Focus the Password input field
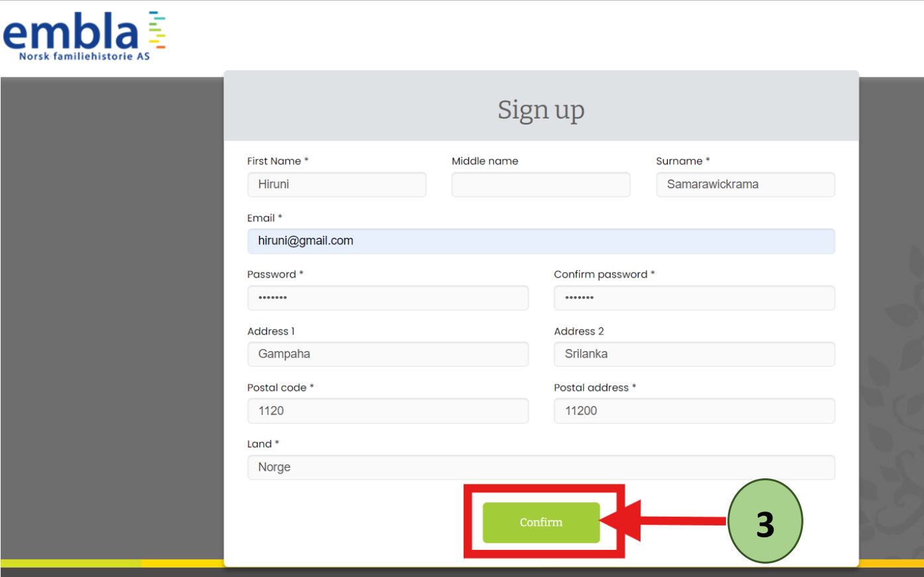Screen dimensions: 924x577 (x=387, y=298)
